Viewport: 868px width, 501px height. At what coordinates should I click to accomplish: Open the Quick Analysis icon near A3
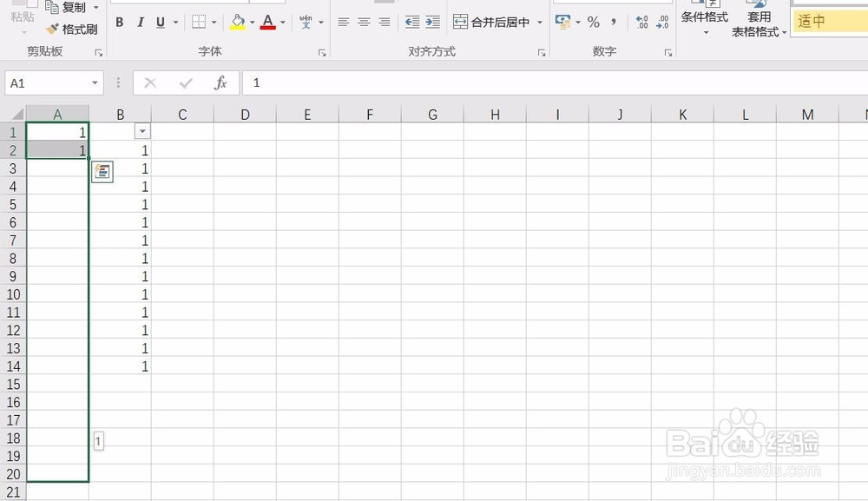(x=102, y=172)
